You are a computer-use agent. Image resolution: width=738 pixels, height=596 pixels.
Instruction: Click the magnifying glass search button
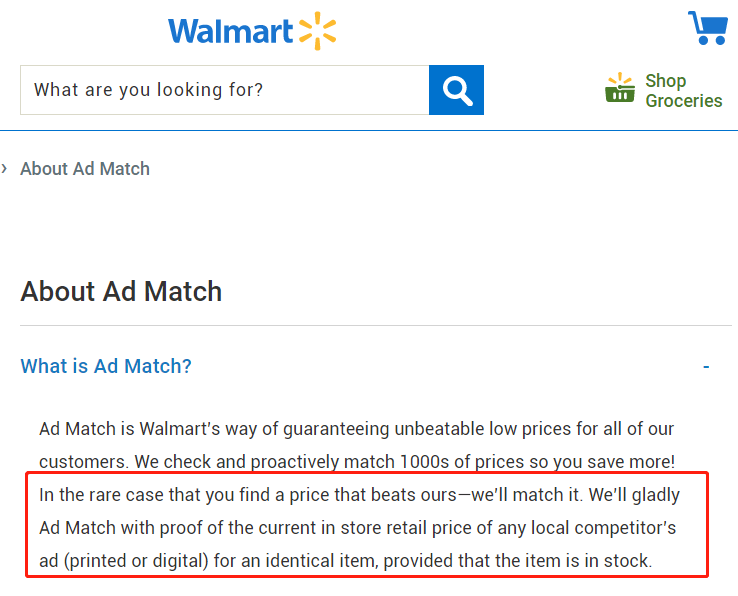tap(456, 90)
